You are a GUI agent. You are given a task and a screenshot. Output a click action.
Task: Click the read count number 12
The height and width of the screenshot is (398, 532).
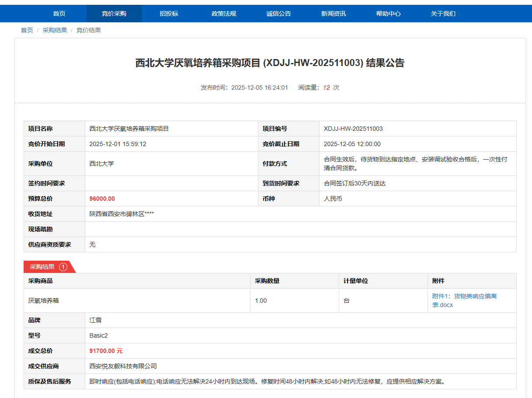coord(326,87)
